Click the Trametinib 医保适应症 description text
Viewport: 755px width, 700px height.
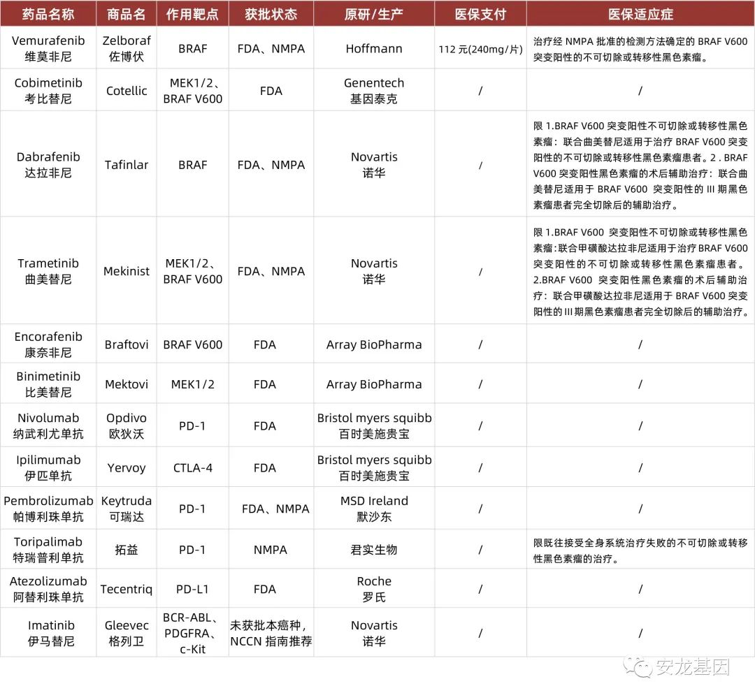(640, 271)
